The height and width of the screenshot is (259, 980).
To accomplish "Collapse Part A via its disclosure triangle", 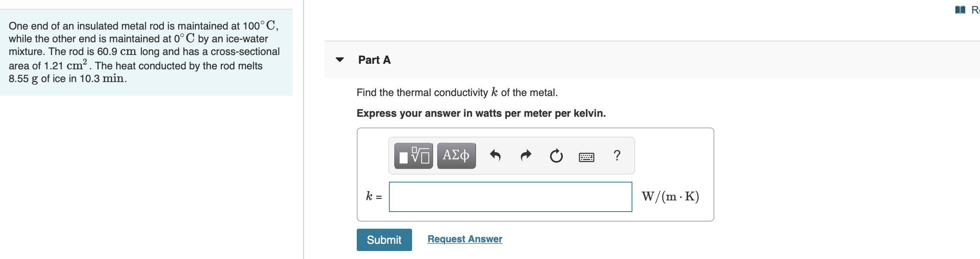I will coord(338,61).
